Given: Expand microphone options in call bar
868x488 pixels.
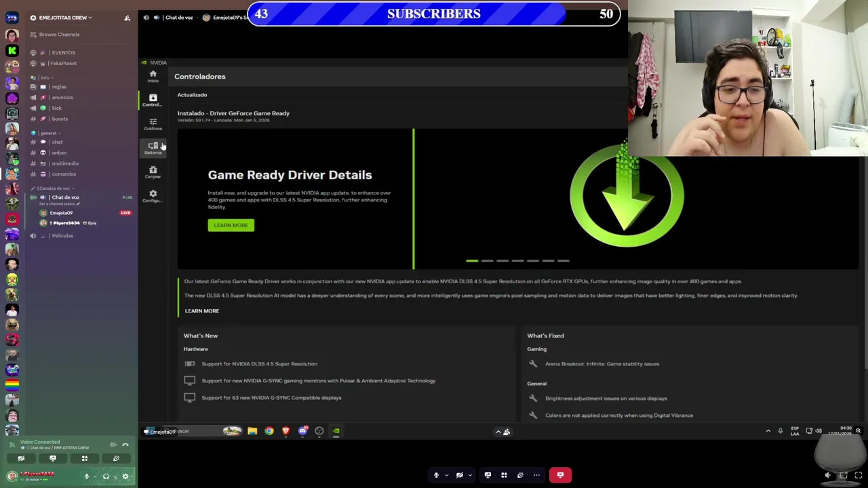Looking at the screenshot, I should [x=447, y=475].
